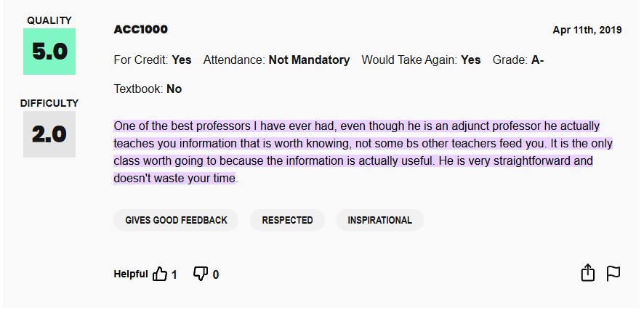
Task: Click the gray 2.0 difficulty score box
Action: [x=49, y=134]
